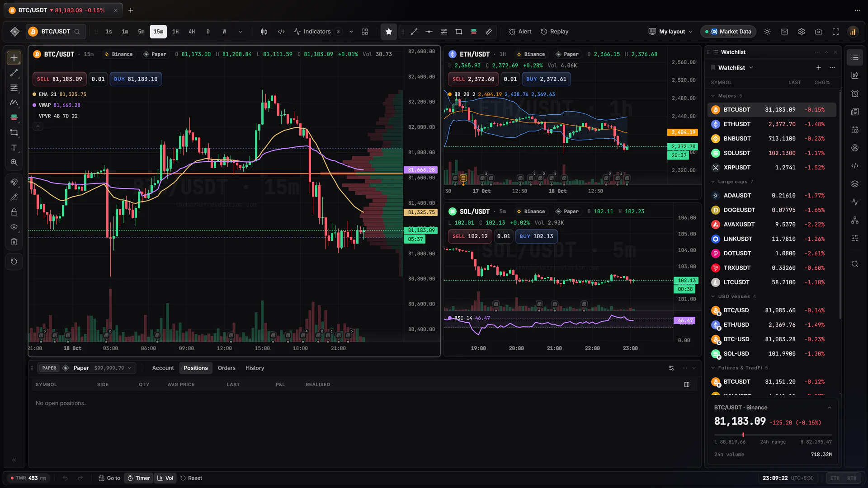The height and width of the screenshot is (488, 868).
Task: Open the search icon in right sidebar
Action: (x=854, y=264)
